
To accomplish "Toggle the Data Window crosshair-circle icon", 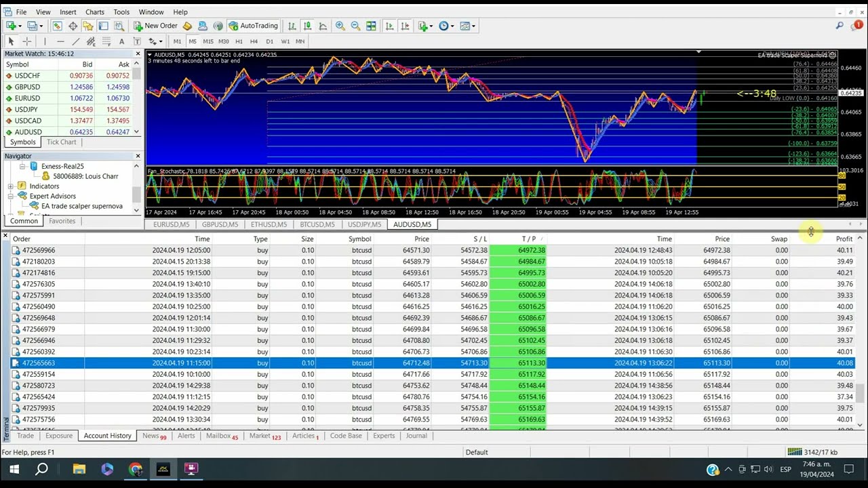I will [x=73, y=26].
